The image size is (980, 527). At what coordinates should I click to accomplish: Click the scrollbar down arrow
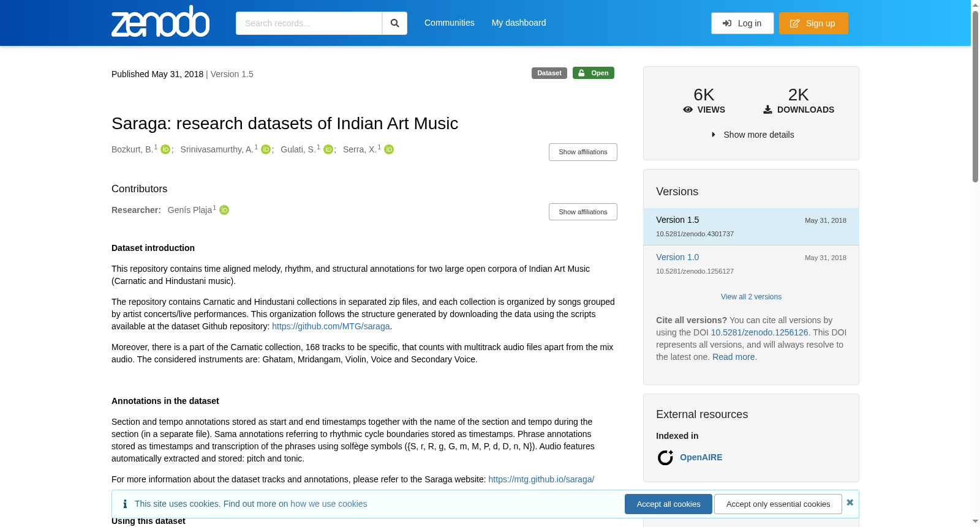pyautogui.click(x=975, y=521)
